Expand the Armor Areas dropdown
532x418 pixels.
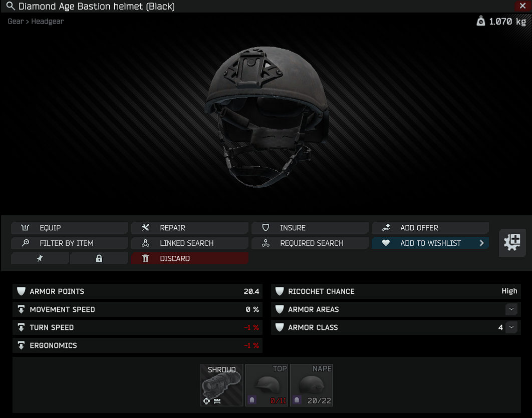(511, 309)
